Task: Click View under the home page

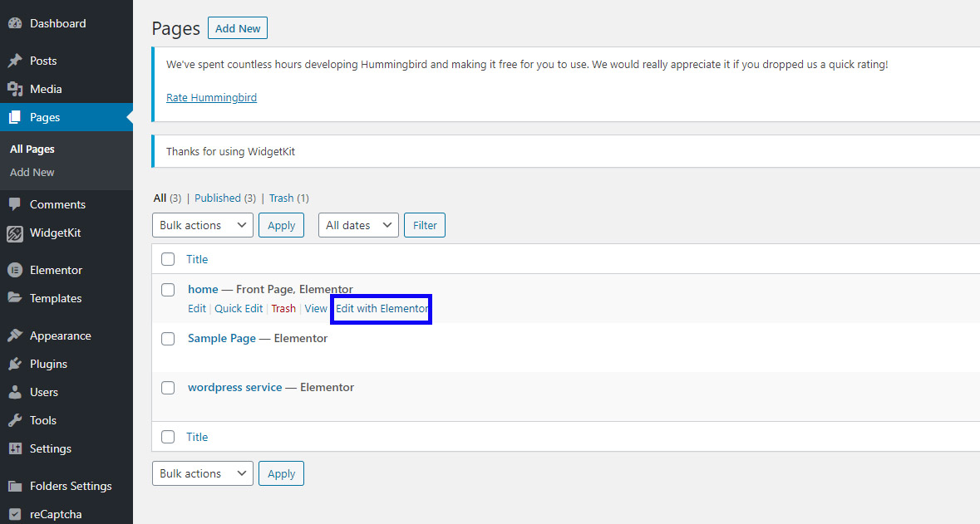Action: (316, 309)
